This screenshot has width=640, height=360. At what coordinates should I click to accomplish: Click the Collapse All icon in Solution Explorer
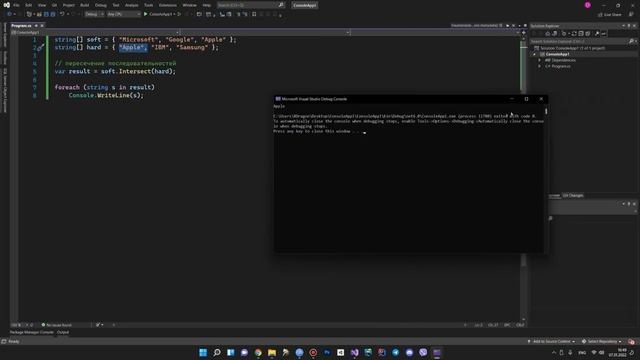tap(581, 33)
